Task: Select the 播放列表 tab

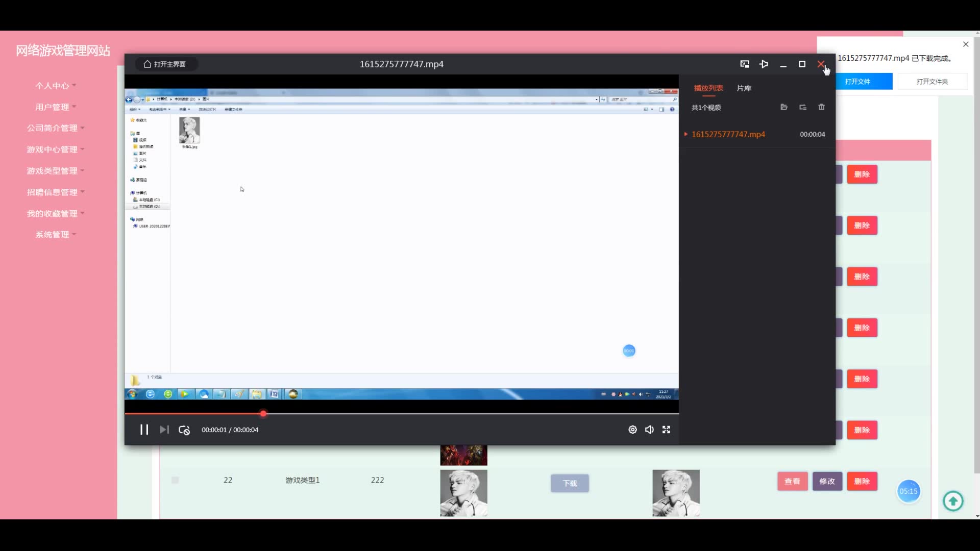Action: (x=708, y=88)
